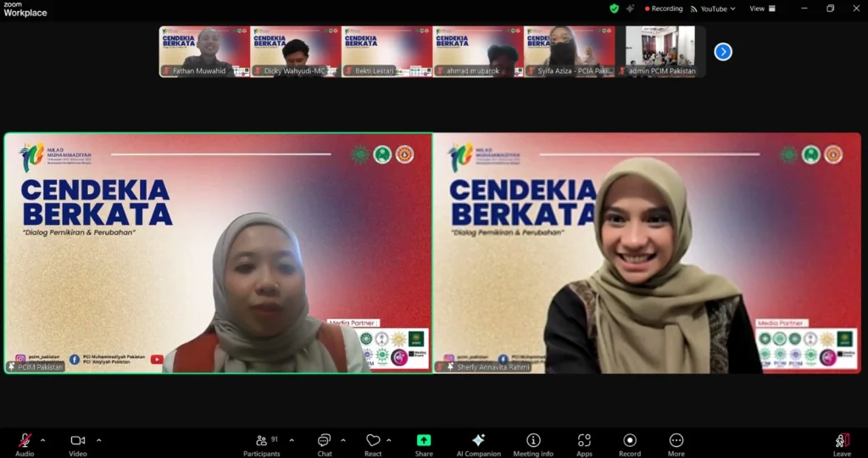The width and height of the screenshot is (868, 458).
Task: Click the Sherly Annavita Rahmi name label
Action: tap(483, 366)
